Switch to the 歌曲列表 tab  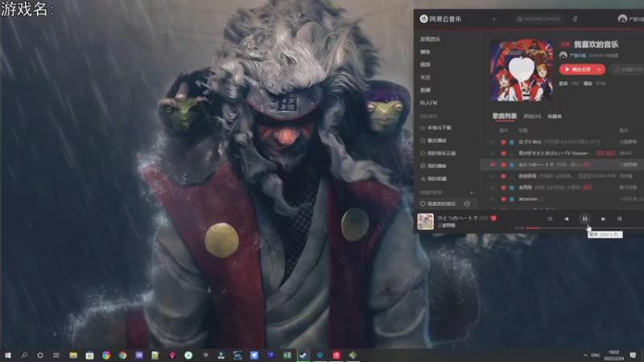pos(505,116)
